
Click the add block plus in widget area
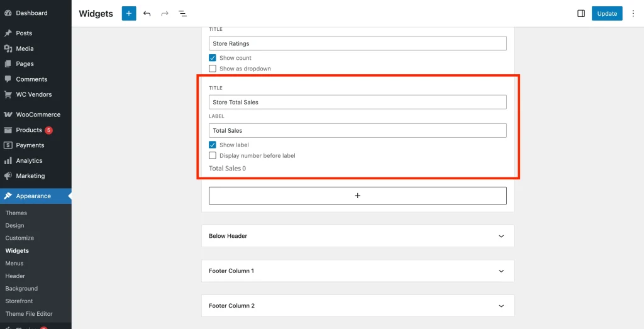tap(357, 196)
